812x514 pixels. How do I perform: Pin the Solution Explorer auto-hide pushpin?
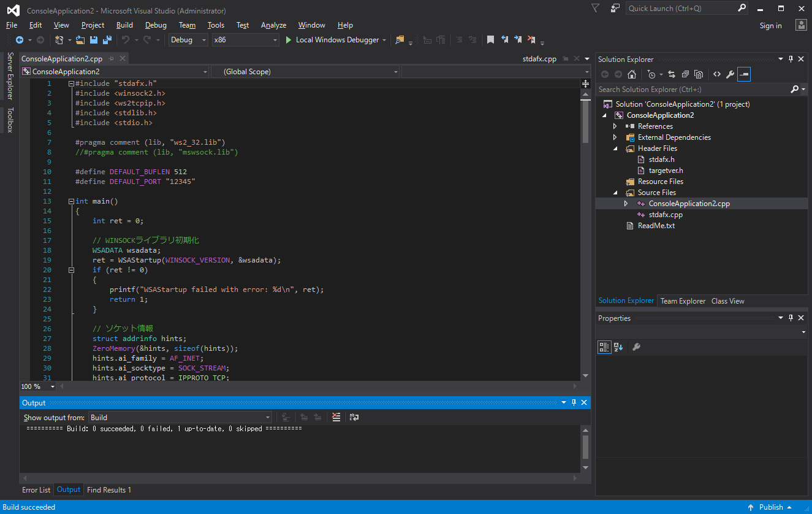click(791, 59)
